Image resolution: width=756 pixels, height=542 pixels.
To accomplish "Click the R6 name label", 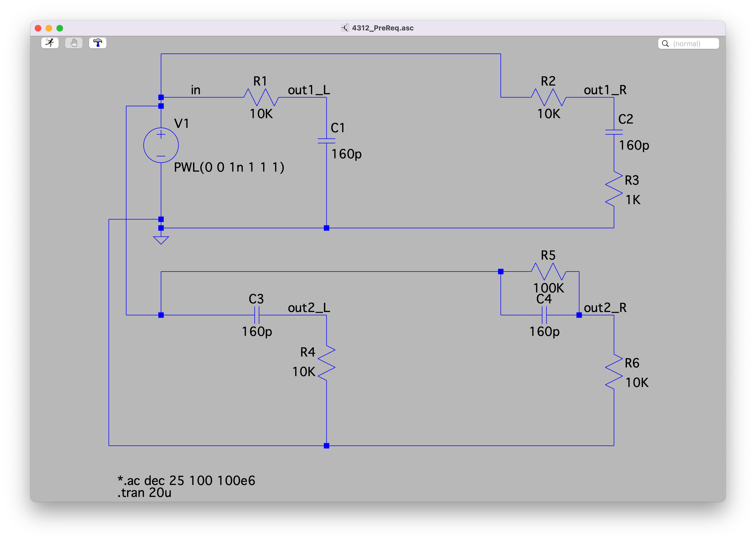I will [x=632, y=363].
